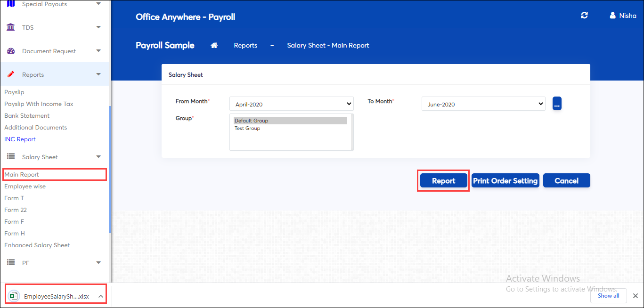Select Default Group in Group list

pyautogui.click(x=290, y=121)
